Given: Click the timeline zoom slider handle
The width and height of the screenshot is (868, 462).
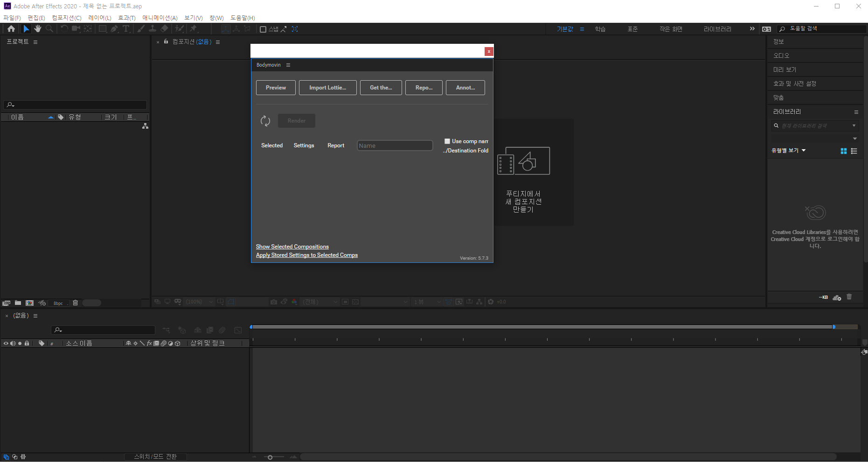Looking at the screenshot, I should coord(270,457).
